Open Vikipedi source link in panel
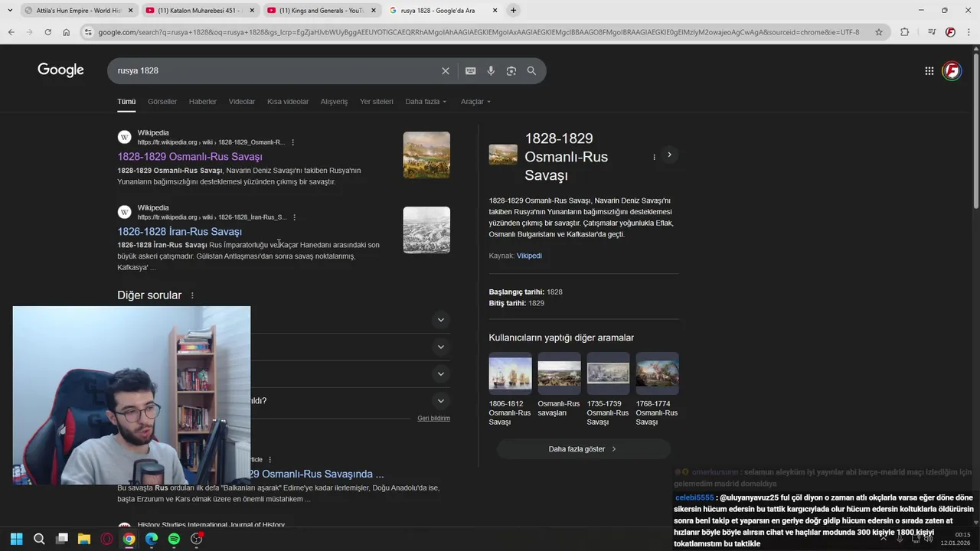The height and width of the screenshot is (551, 980). point(529,256)
